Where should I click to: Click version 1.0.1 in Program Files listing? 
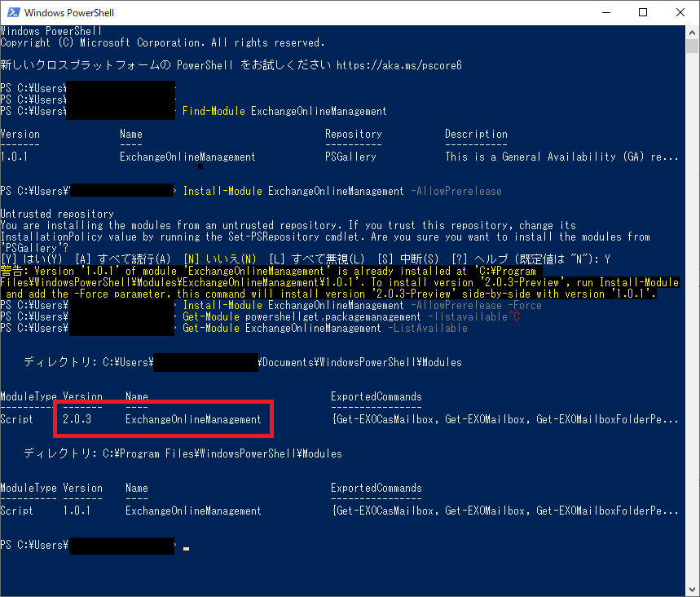point(77,511)
